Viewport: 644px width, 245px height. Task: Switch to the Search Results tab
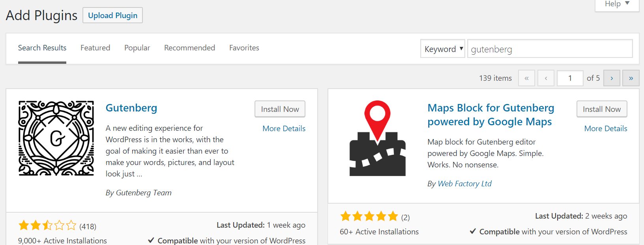(42, 48)
